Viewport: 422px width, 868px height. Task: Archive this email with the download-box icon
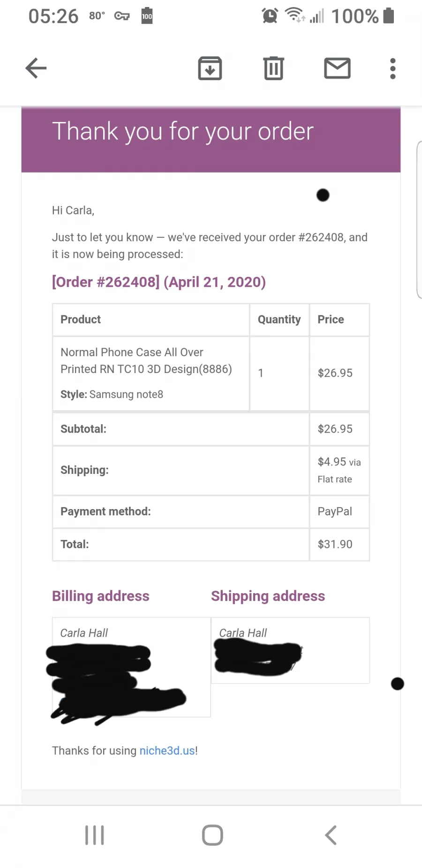210,69
